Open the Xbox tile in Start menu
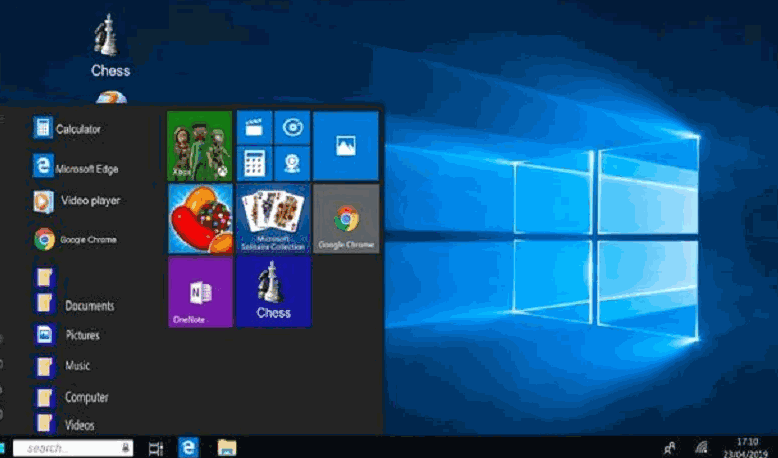778x458 pixels. coord(200,145)
